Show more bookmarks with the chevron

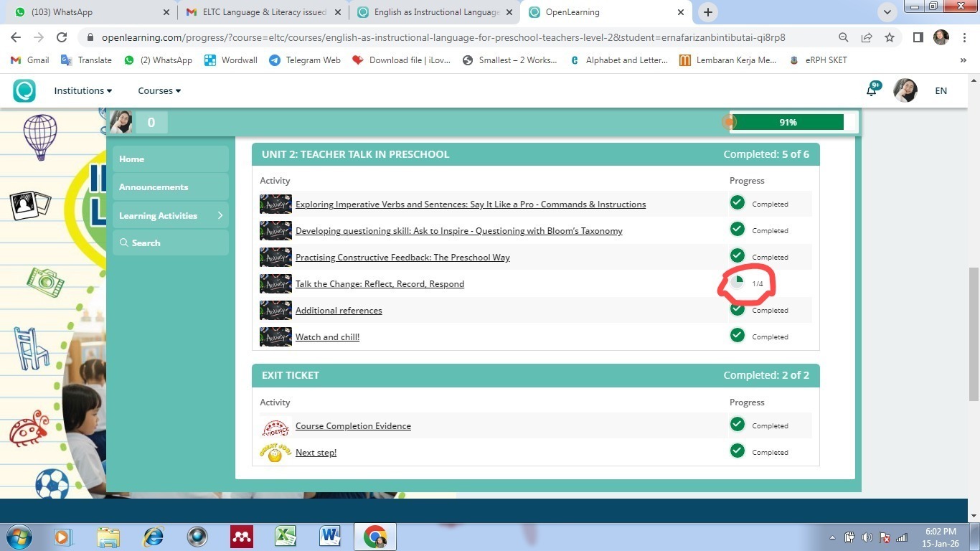point(963,60)
